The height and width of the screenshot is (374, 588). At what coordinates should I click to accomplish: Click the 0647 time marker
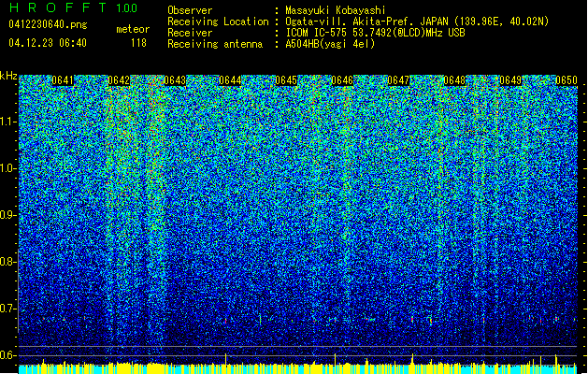pos(398,80)
